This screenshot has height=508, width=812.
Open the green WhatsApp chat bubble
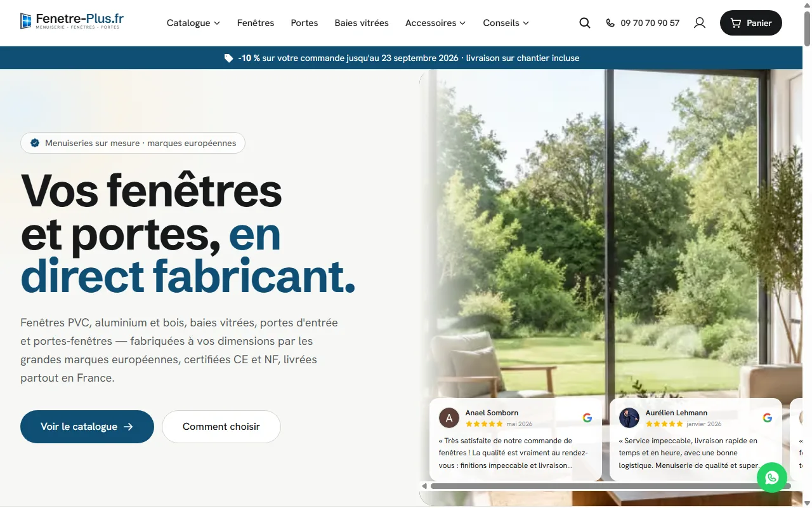click(x=772, y=478)
